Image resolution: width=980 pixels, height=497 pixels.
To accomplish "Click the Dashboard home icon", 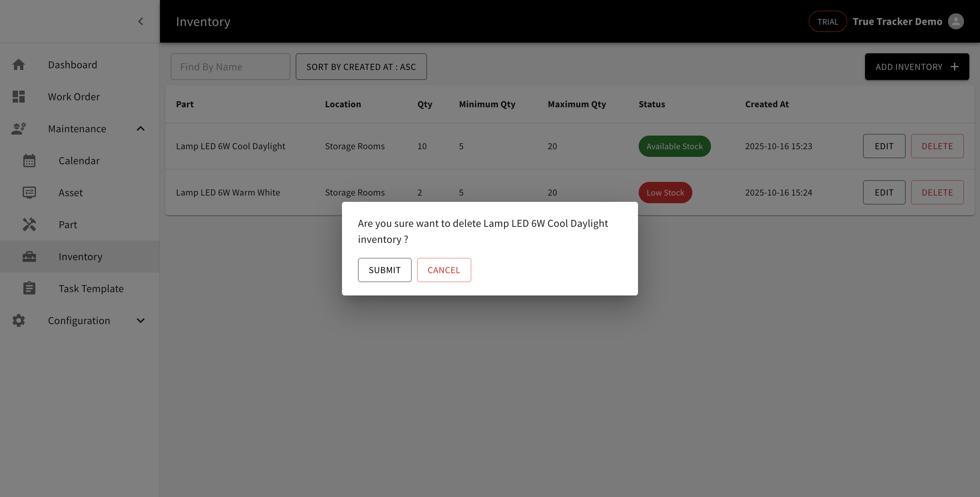I will [19, 64].
